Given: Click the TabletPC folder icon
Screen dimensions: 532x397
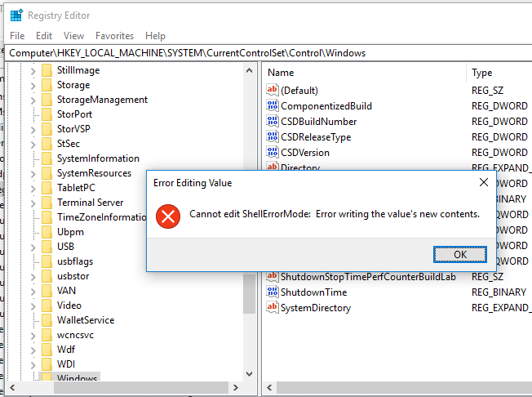Looking at the screenshot, I should tap(47, 188).
